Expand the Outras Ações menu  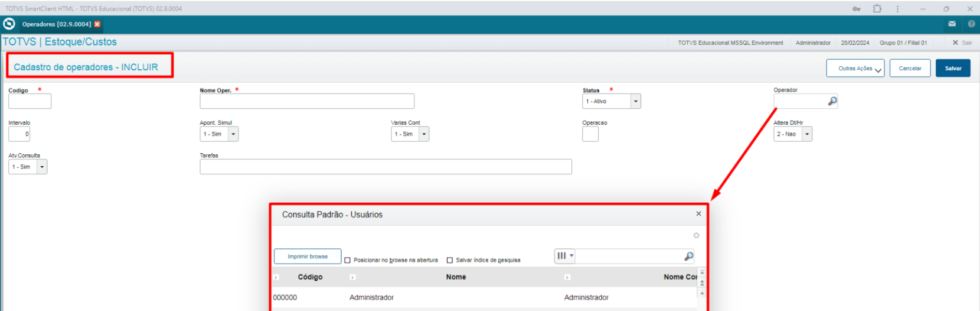tap(855, 68)
